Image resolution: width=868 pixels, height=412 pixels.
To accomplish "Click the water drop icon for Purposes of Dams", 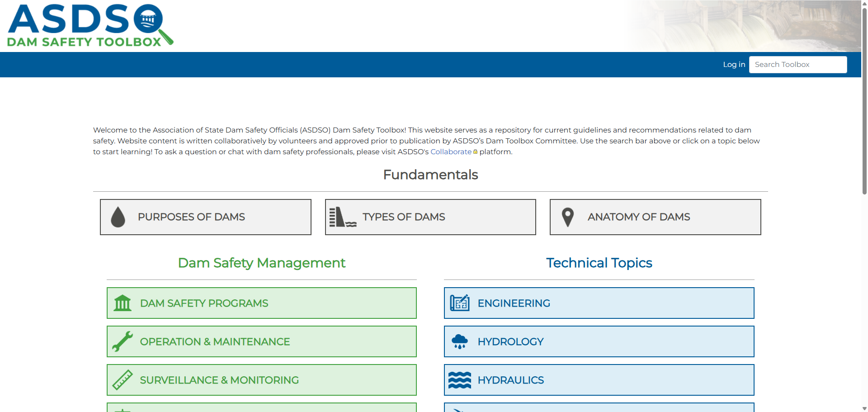I will point(118,217).
